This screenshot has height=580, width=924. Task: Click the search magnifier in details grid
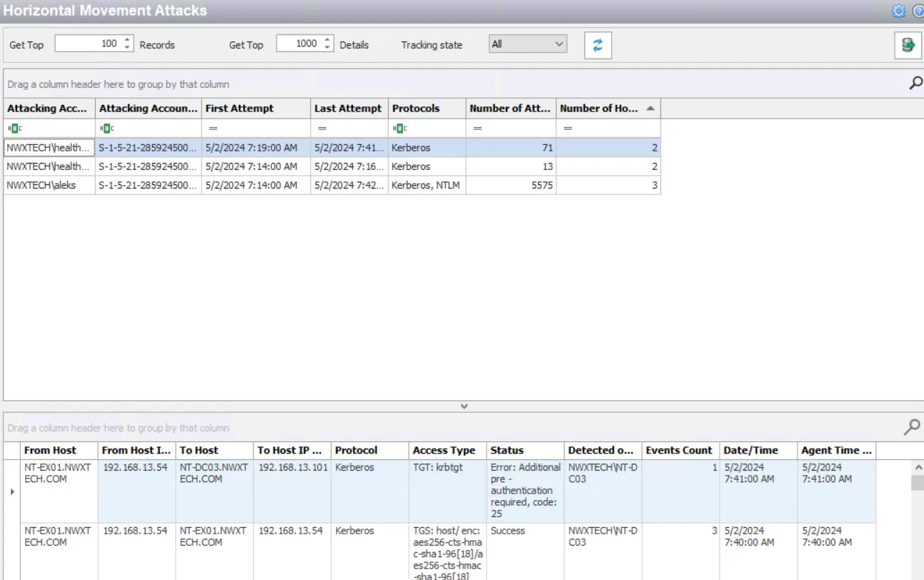tap(912, 427)
